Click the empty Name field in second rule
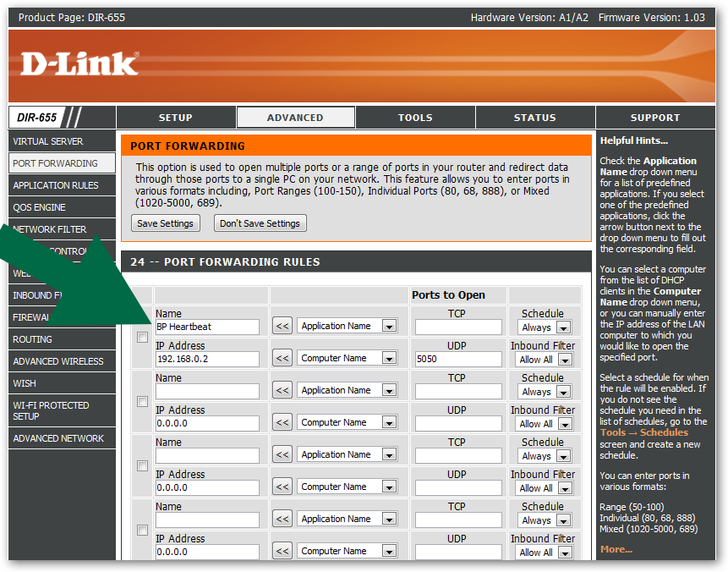728x572 pixels. [207, 391]
